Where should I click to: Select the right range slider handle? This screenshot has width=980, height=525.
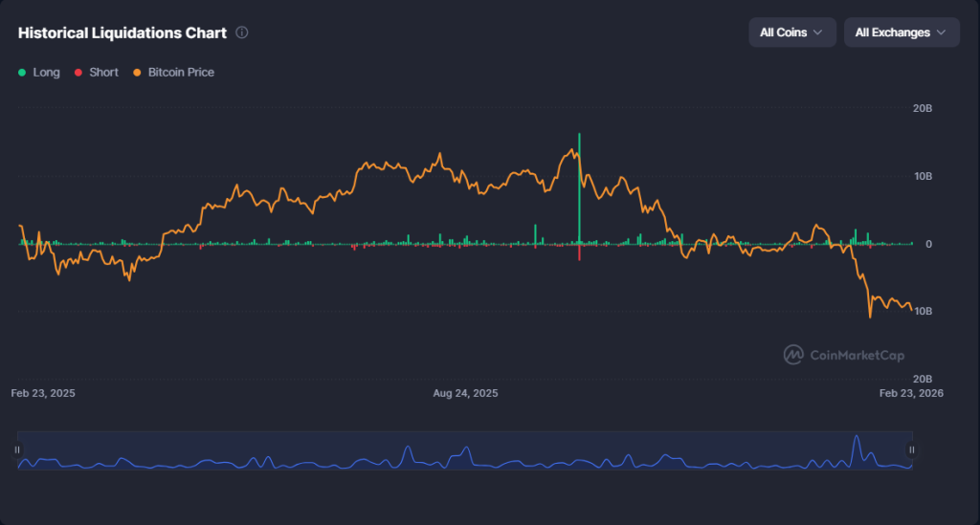[912, 449]
